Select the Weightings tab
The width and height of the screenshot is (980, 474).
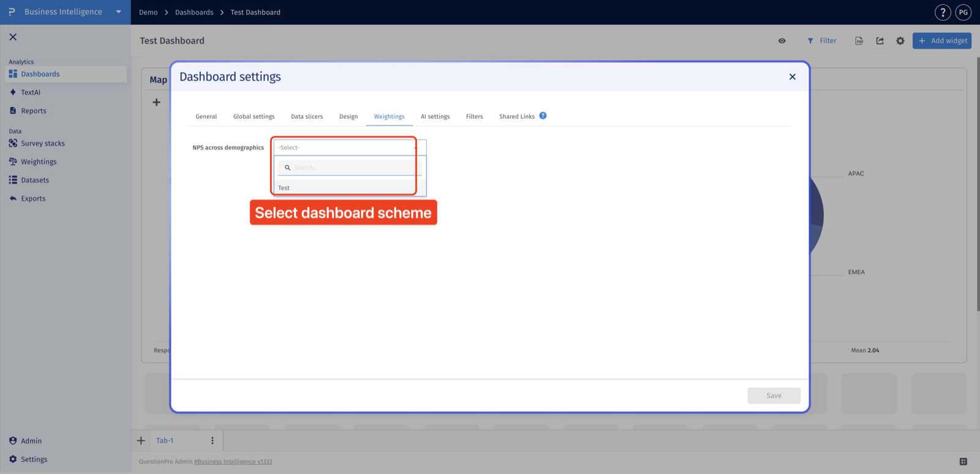click(x=390, y=116)
